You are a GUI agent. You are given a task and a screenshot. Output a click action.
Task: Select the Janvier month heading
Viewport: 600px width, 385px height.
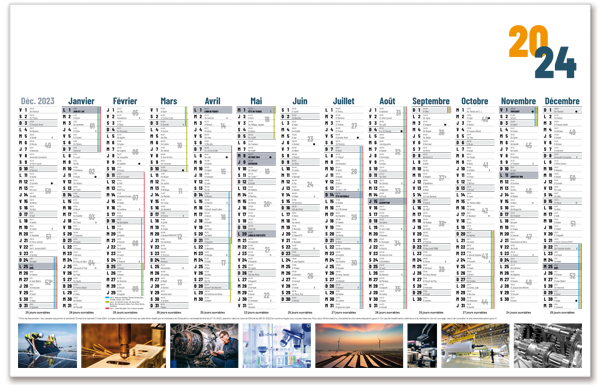click(81, 101)
